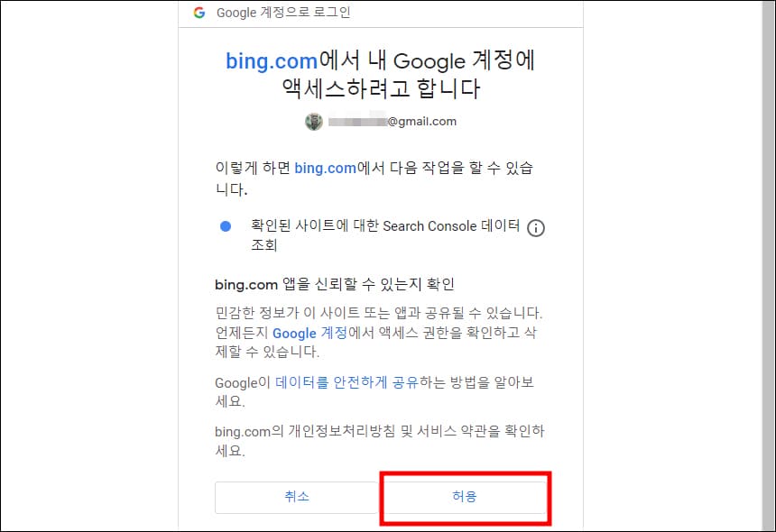Click the Google 계정으로 로그인 header text
Screen dimensions: 776x532
click(x=284, y=13)
